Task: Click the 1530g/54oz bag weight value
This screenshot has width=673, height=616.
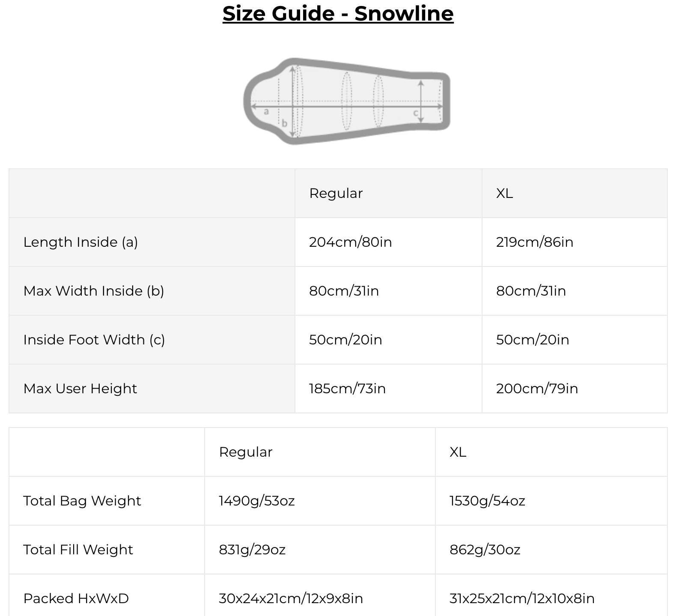Action: [x=487, y=501]
